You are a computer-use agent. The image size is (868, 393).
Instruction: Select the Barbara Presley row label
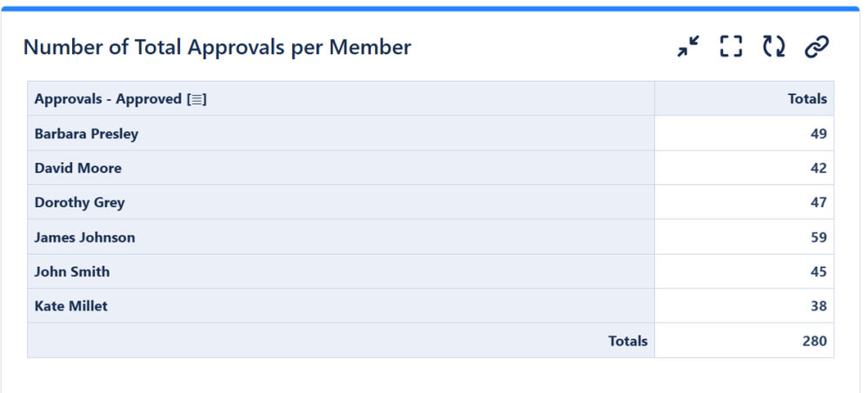point(86,134)
